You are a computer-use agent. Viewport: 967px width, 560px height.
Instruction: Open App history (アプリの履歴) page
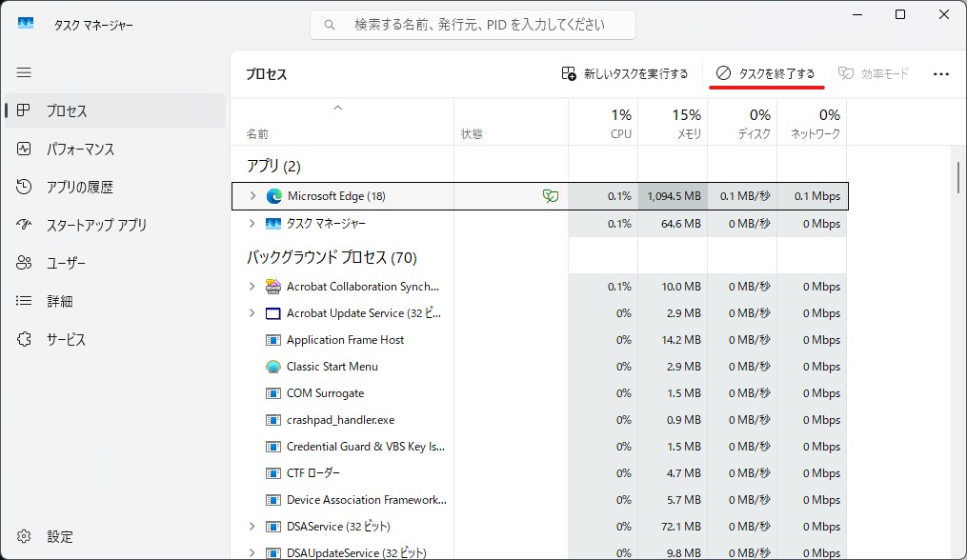coord(79,188)
